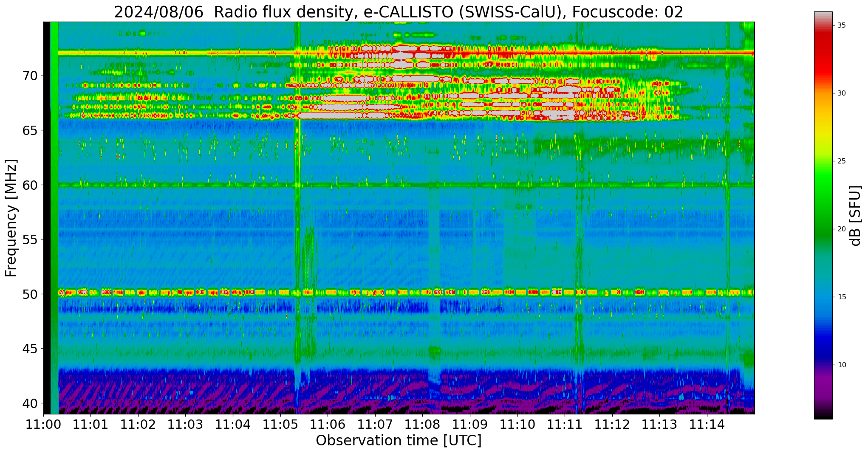
Task: Click the 11:08 time tick label
Action: click(422, 425)
